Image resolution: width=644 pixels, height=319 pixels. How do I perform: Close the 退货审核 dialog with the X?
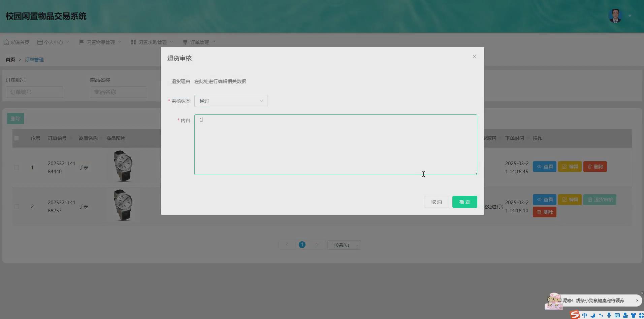tap(474, 57)
